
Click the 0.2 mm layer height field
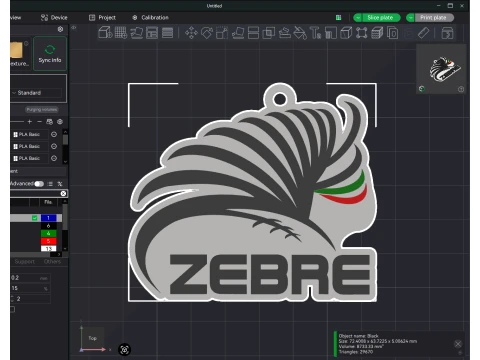point(30,278)
